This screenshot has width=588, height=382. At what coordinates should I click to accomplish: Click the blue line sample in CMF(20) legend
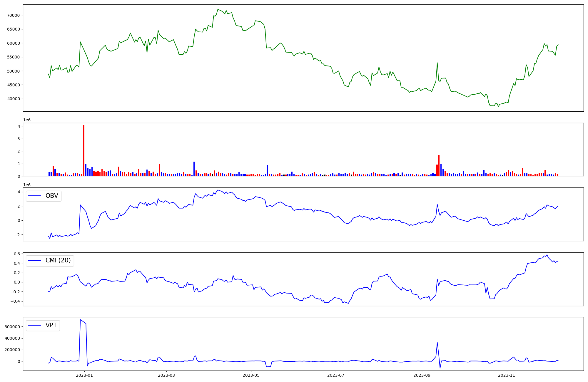(35, 261)
